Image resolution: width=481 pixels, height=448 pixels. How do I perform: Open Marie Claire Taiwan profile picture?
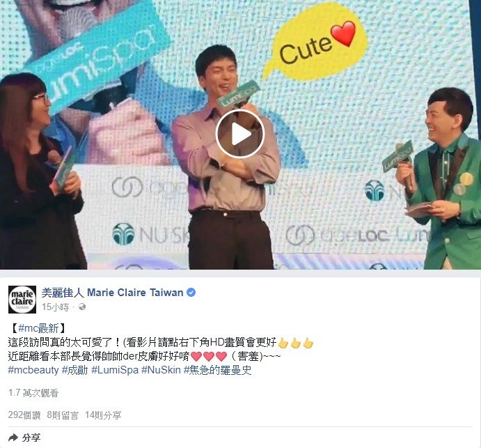click(x=22, y=299)
